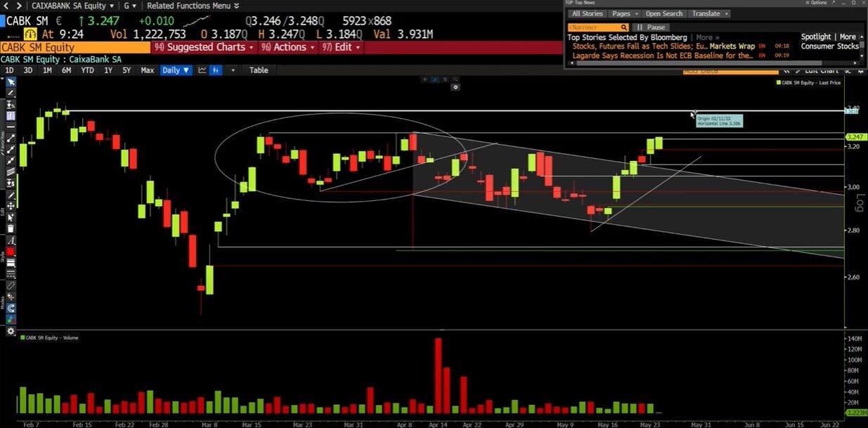
Task: Expand the Related Functions Menu
Action: pos(192,6)
